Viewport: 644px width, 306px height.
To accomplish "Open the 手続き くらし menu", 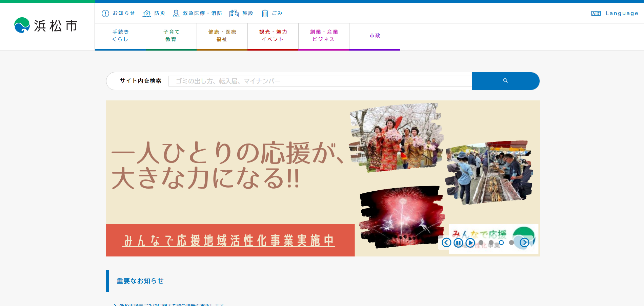I will pyautogui.click(x=120, y=36).
